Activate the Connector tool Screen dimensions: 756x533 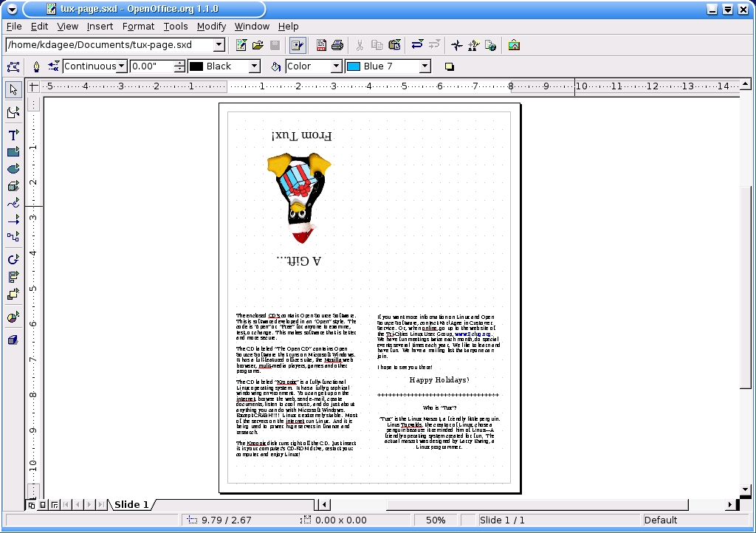coord(13,236)
